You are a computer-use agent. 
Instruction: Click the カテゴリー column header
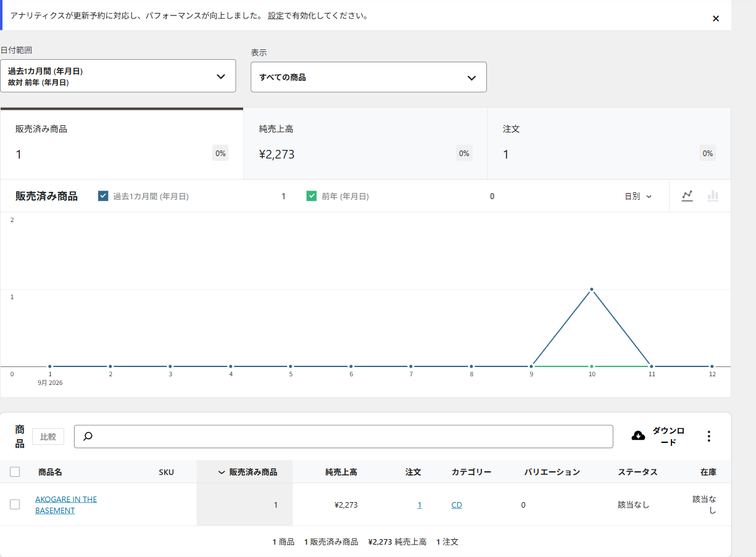[x=471, y=472]
